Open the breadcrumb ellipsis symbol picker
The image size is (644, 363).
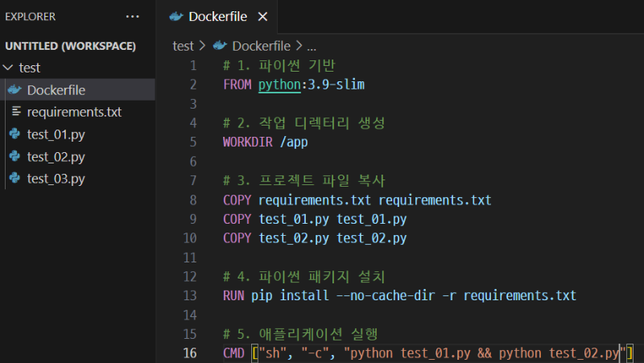pos(312,47)
